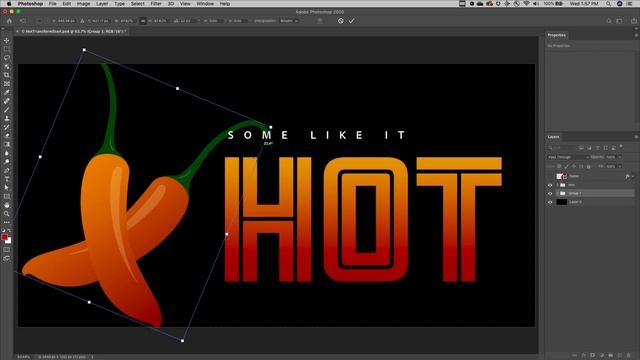This screenshot has height=360, width=640.
Task: Commit the transform with the checkmark button
Action: coord(351,21)
